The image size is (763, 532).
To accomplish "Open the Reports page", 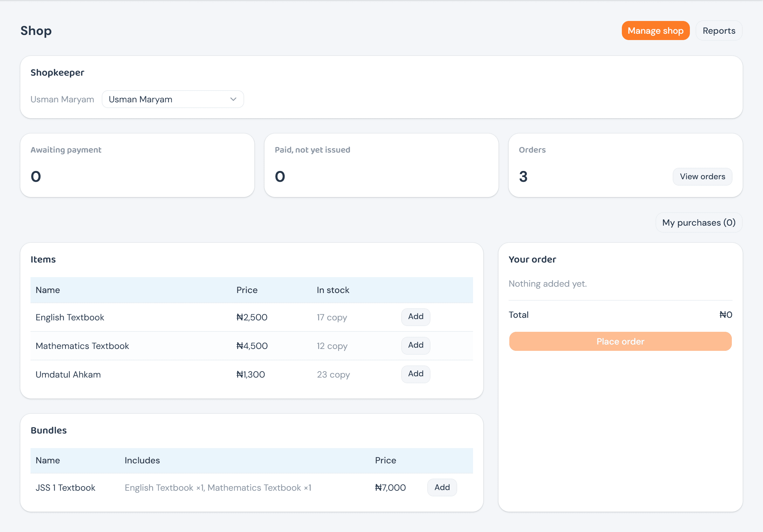I will 719,31.
